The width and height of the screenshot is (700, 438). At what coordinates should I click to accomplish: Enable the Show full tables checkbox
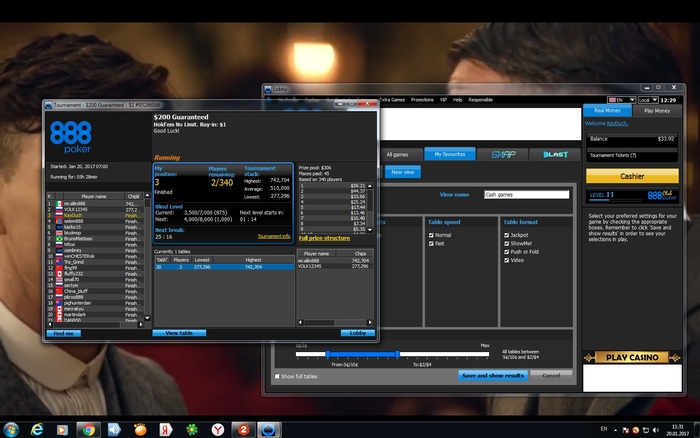[x=278, y=376]
